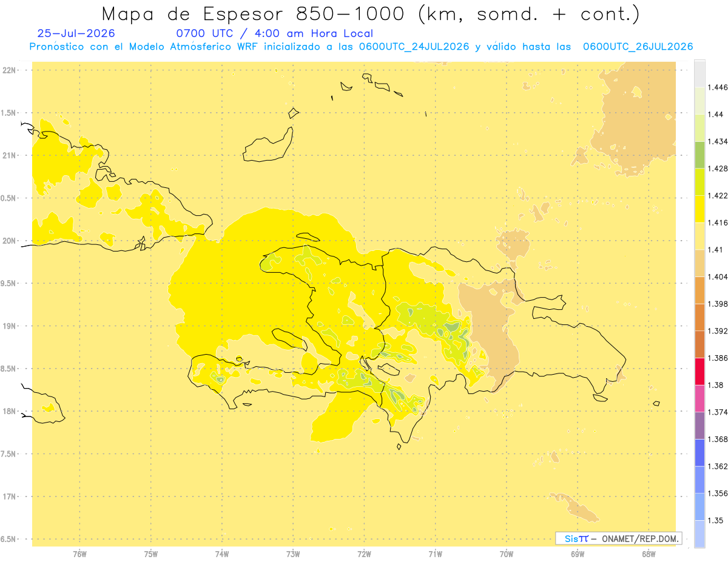Screen dimensions: 728x562
Task: Click the colorbar value '1.446'
Action: click(x=718, y=87)
